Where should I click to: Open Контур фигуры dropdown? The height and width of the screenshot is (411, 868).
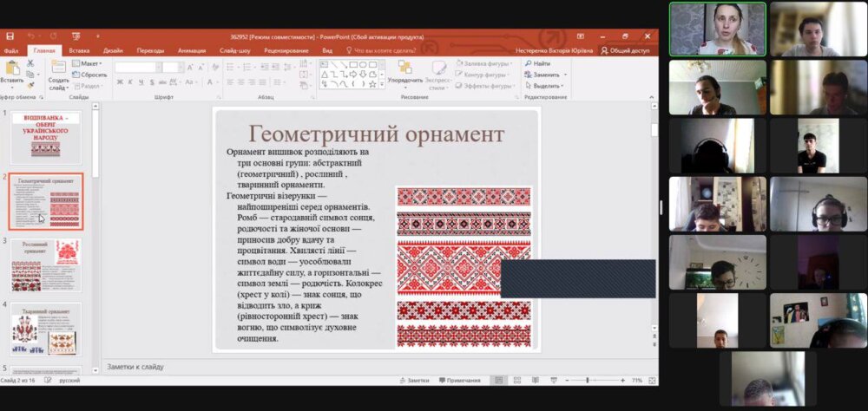click(482, 75)
